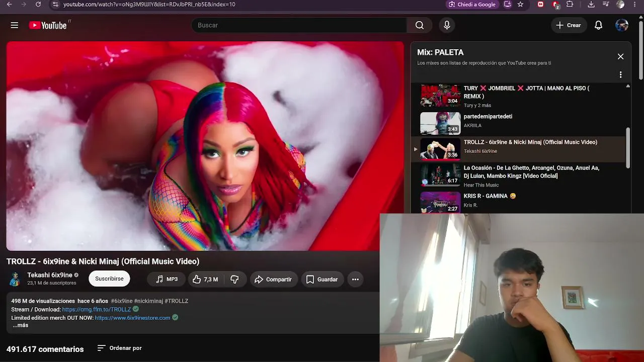Like the video with thumbs up
This screenshot has height=362, width=644.
click(x=206, y=279)
